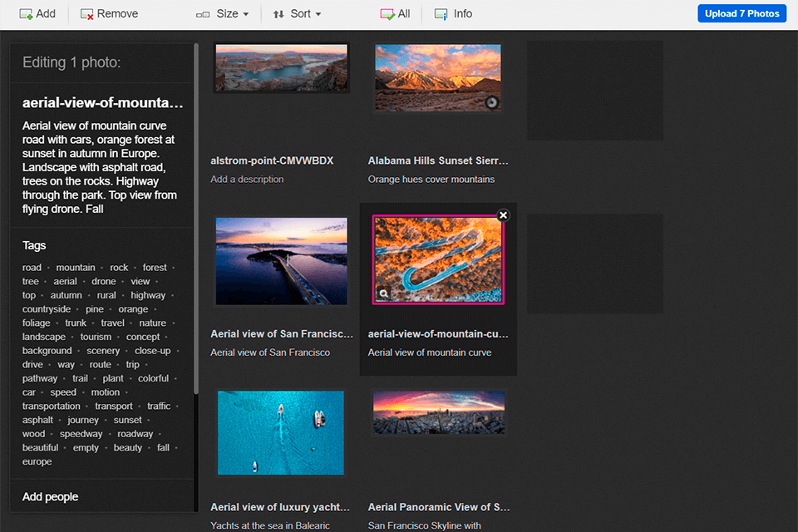Click the Info panel icon
798x532 pixels.
coord(441,14)
